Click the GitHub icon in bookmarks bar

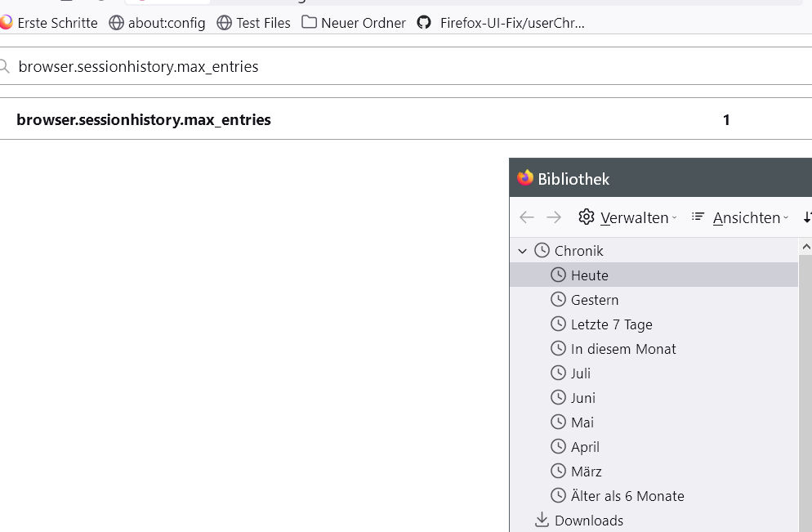point(424,23)
